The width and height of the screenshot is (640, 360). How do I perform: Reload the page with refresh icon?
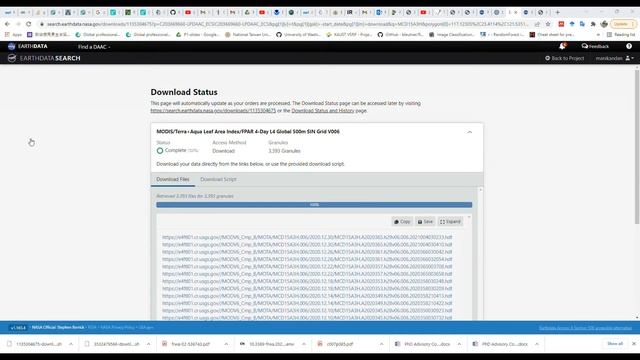point(28,24)
